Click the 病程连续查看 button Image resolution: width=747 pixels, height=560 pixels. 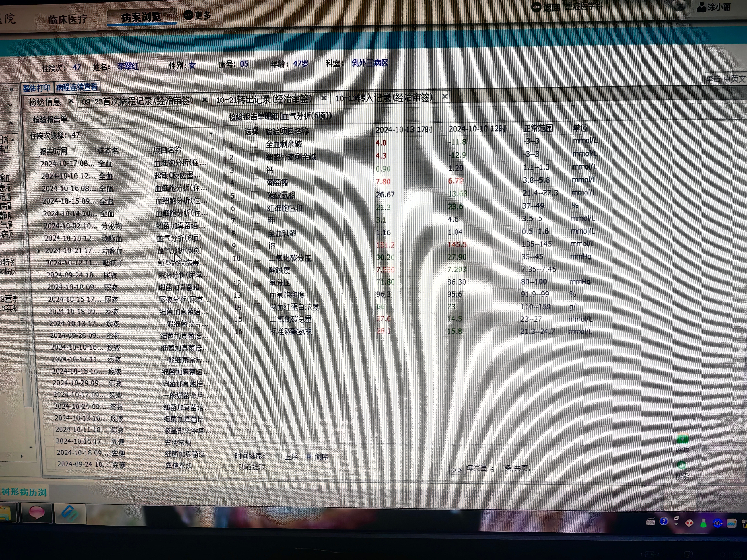point(77,87)
